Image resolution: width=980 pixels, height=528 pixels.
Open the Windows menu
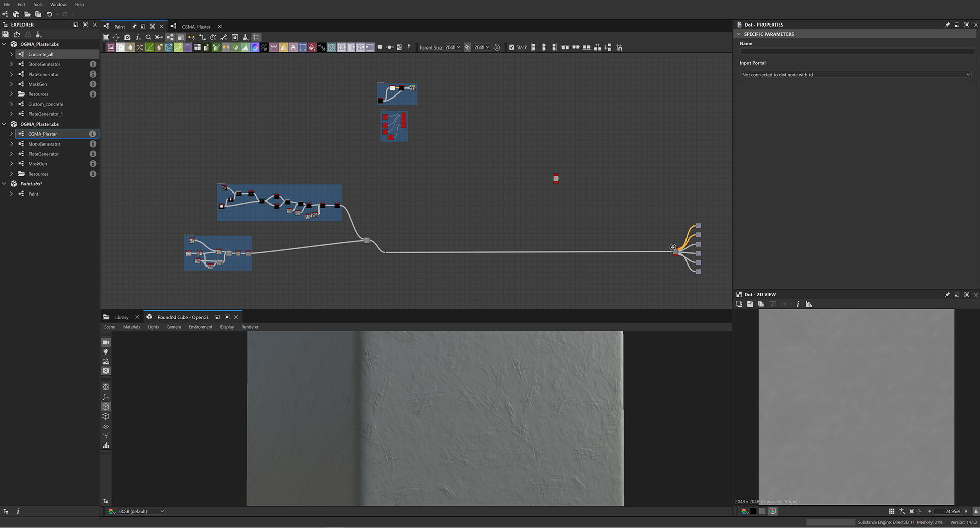59,4
